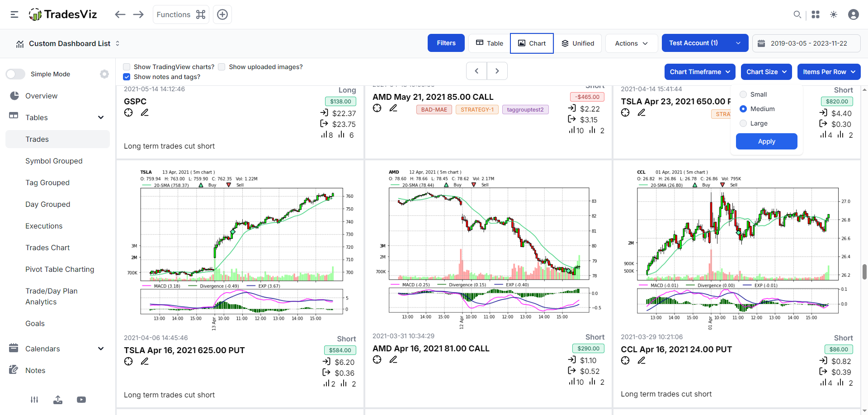Click the BAD-MAE tag
The height and width of the screenshot is (415, 868).
point(434,110)
